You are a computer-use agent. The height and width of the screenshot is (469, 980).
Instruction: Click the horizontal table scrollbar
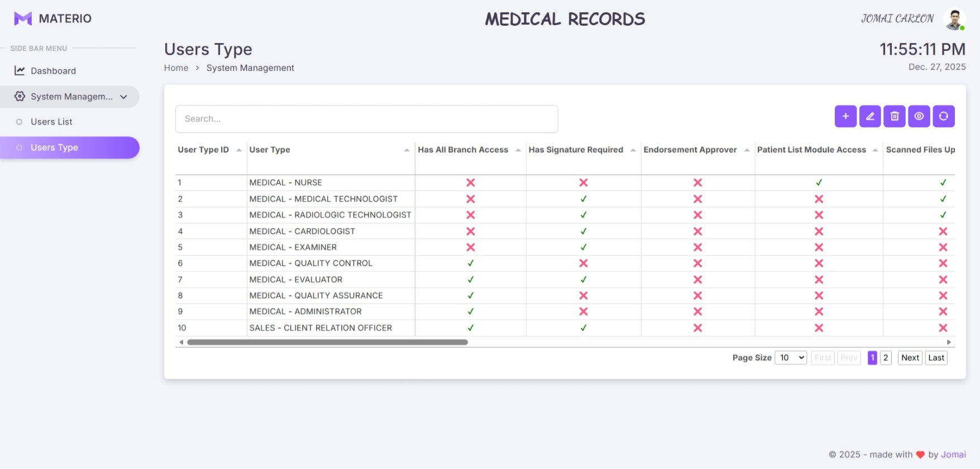pos(327,342)
